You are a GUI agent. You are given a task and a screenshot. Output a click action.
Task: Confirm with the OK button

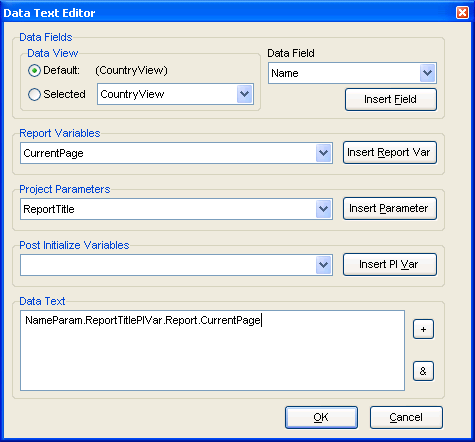pos(321,417)
